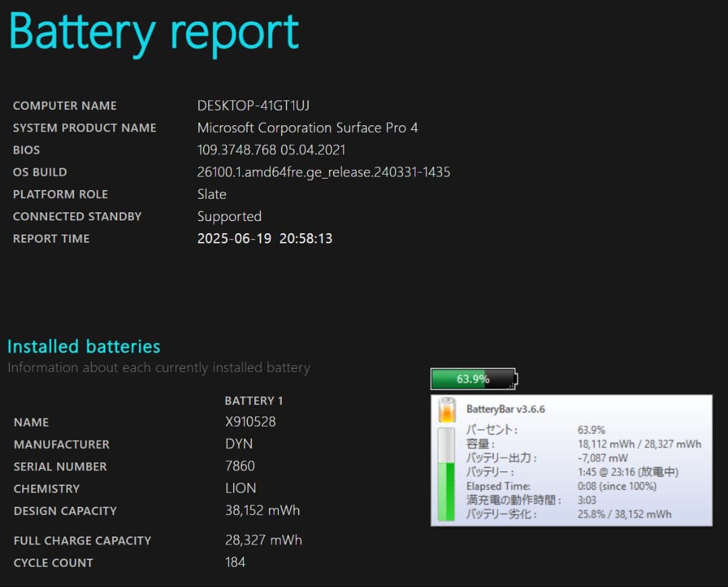The height and width of the screenshot is (587, 728).
Task: Click remaining time "1:45 @ 23:16"
Action: pyautogui.click(x=606, y=472)
